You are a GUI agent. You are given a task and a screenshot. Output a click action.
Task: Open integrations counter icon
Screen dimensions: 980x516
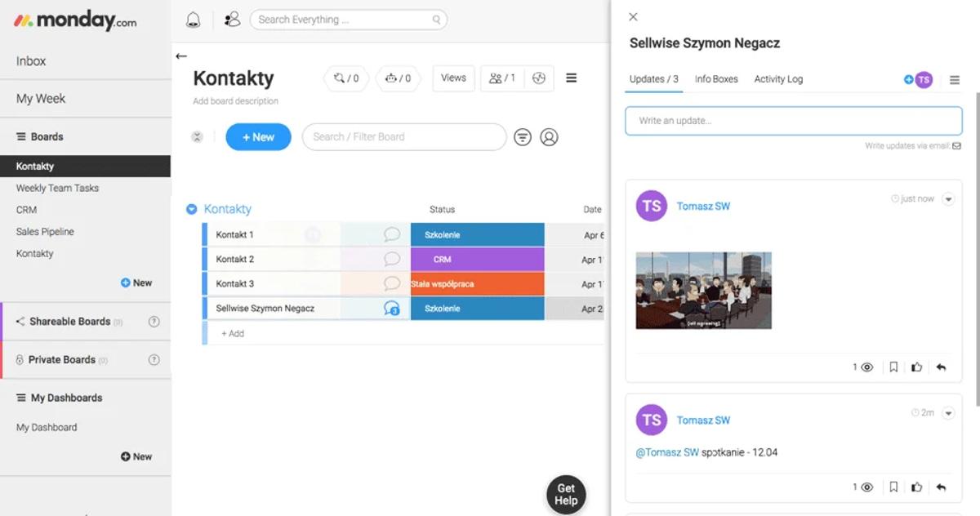[x=346, y=78]
